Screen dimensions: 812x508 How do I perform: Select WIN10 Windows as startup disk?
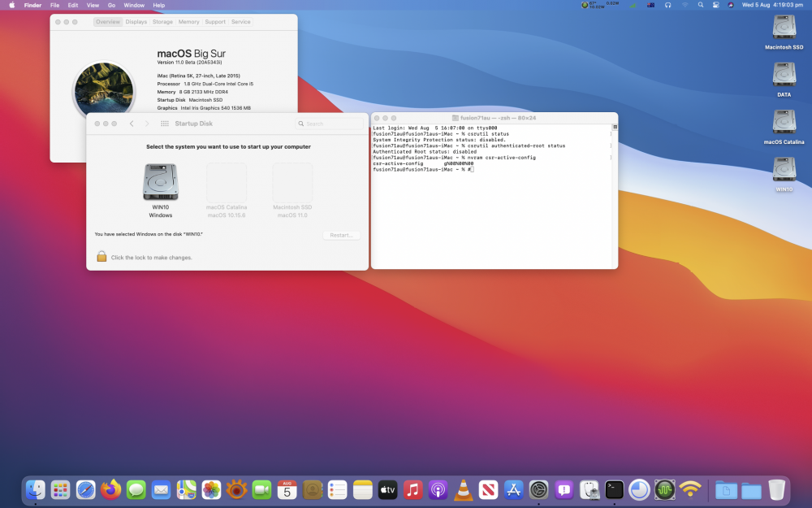[x=161, y=190]
